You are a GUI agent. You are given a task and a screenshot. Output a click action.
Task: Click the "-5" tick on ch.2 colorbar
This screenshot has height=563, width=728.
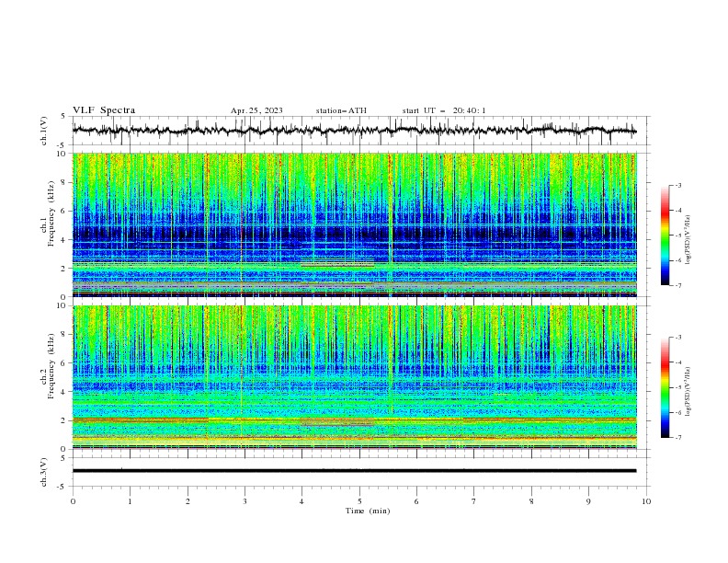(677, 387)
